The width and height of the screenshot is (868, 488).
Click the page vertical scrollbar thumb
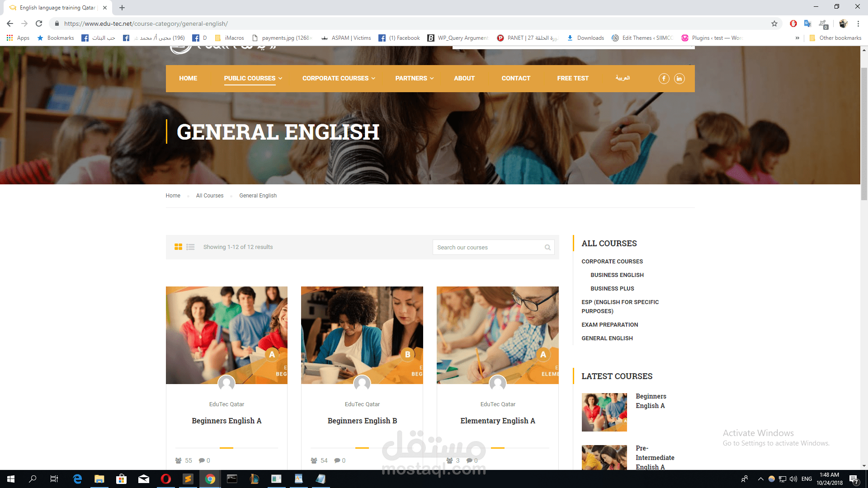(x=864, y=133)
